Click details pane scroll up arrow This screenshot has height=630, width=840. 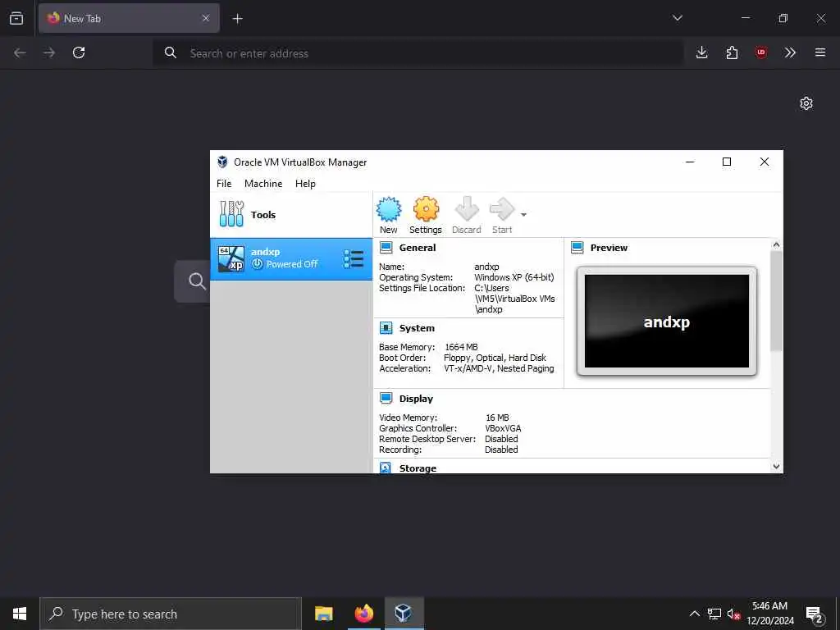pyautogui.click(x=776, y=244)
